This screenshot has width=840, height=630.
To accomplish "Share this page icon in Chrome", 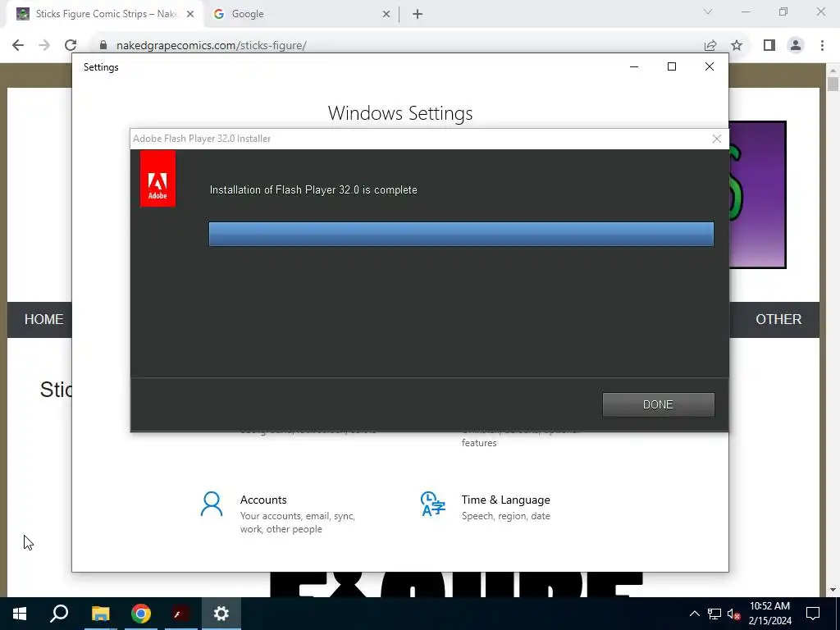I will [710, 46].
